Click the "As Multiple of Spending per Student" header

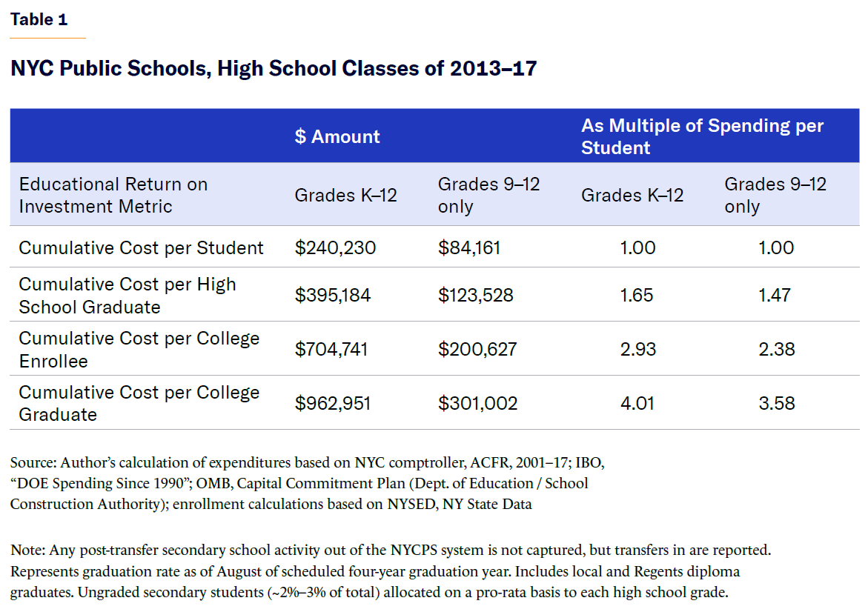coord(702,136)
